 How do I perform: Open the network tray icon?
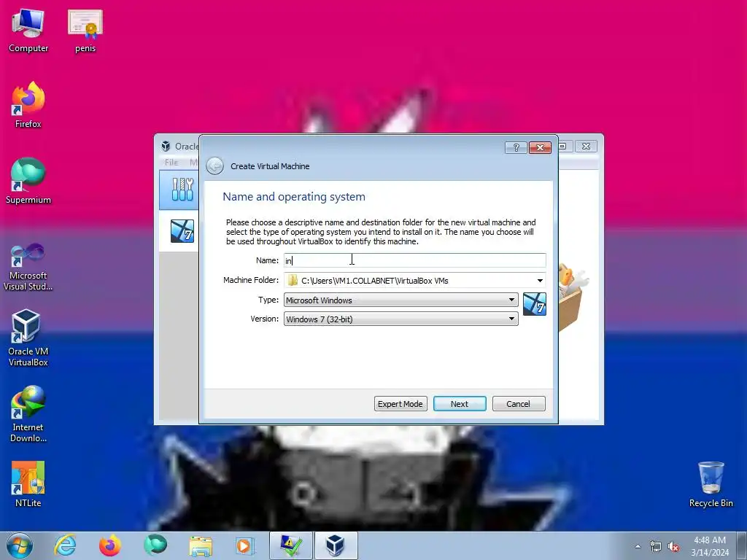tap(656, 546)
